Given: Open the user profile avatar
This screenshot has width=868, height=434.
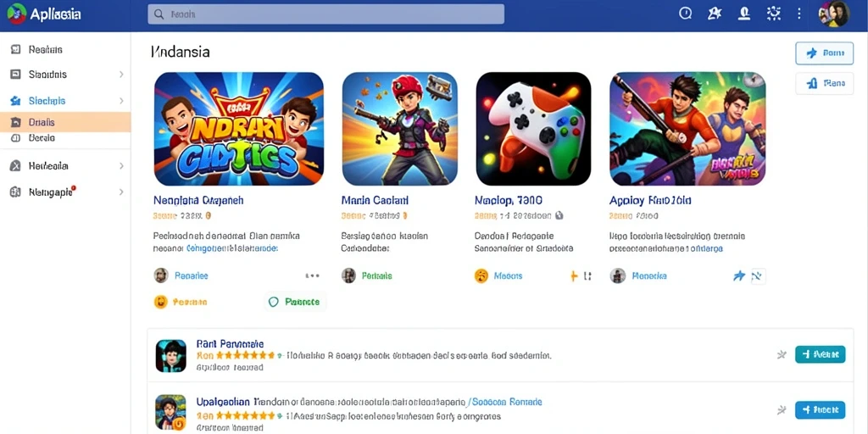Looking at the screenshot, I should (834, 14).
